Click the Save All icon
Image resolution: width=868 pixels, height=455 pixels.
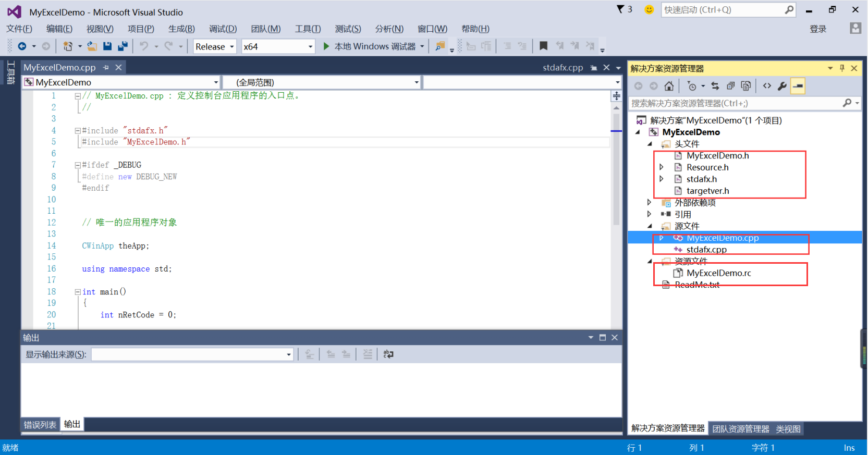tap(123, 46)
